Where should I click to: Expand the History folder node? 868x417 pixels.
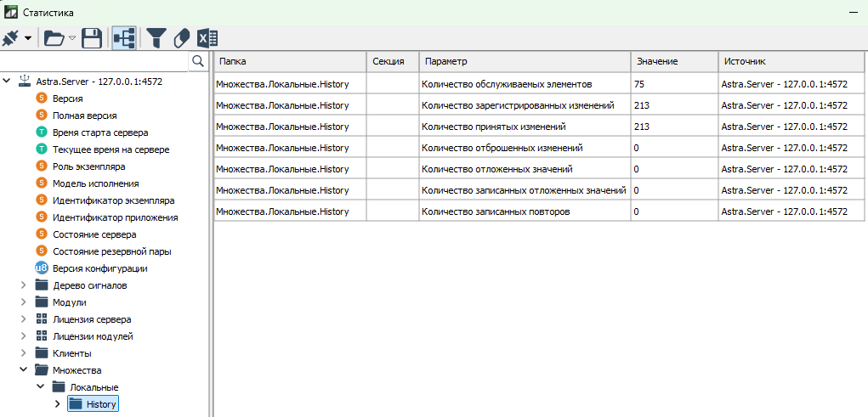tap(57, 404)
